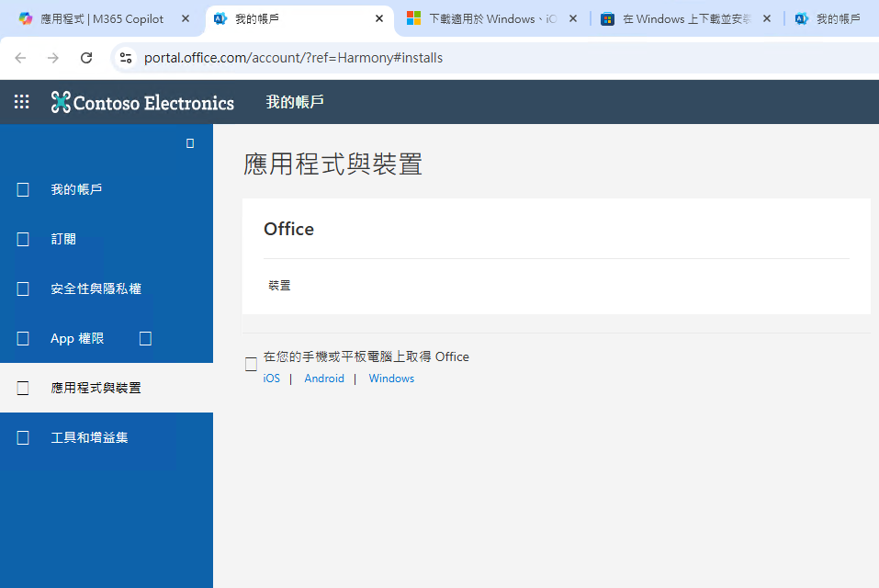Screen dimensions: 879x588
Task: Click icon left of App 權限
Action: point(23,339)
